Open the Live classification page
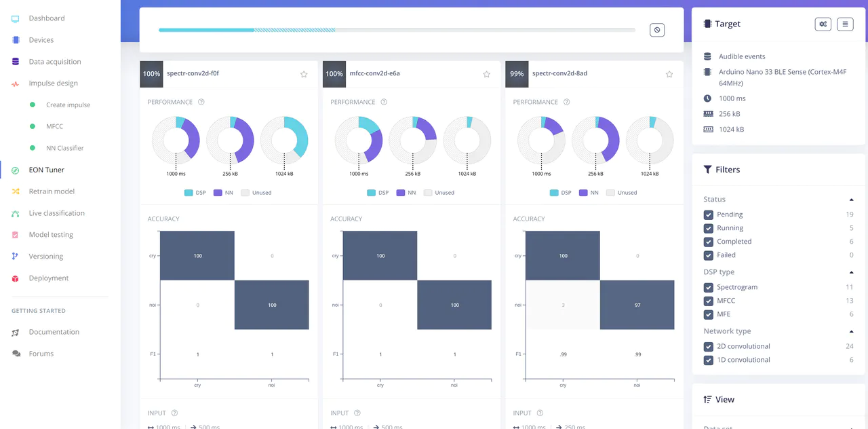The width and height of the screenshot is (868, 429). tap(57, 213)
